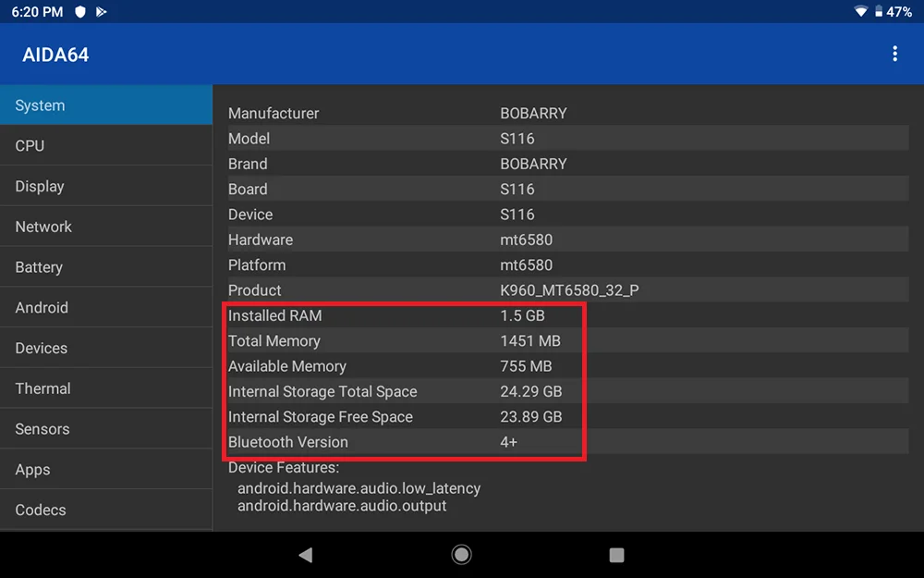The image size is (924, 578).
Task: Select the Device row label
Action: coord(250,215)
